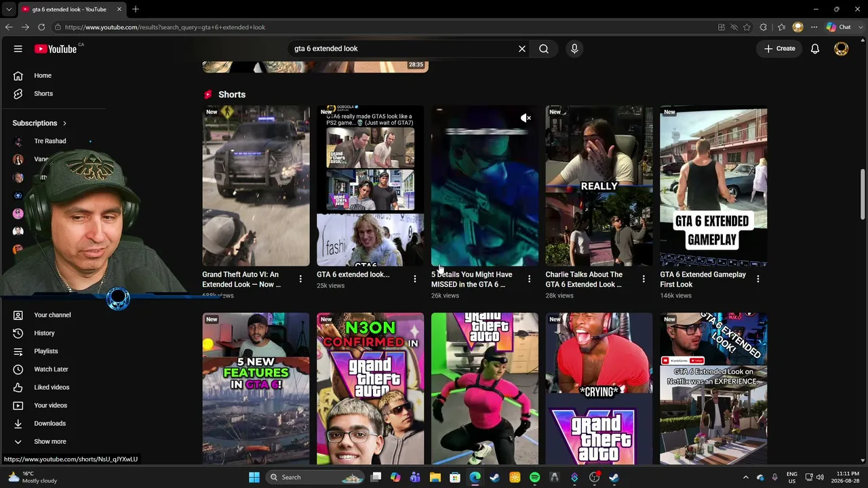Reload the current page
Screen dimensions: 868x488
[x=41, y=27]
